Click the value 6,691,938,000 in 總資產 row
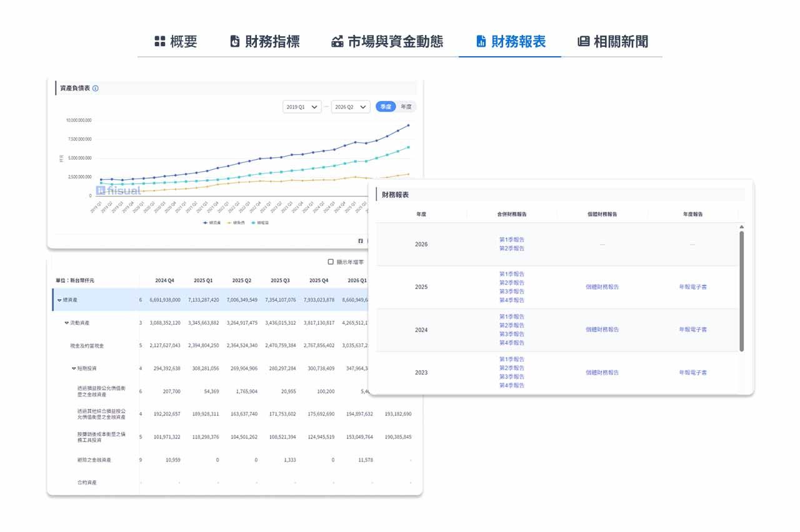This screenshot has width=800, height=532. pyautogui.click(x=165, y=300)
